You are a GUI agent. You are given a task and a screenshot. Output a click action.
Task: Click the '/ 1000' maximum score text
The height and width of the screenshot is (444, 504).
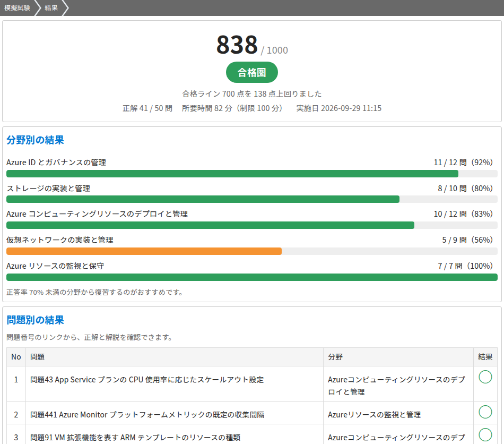pyautogui.click(x=274, y=50)
